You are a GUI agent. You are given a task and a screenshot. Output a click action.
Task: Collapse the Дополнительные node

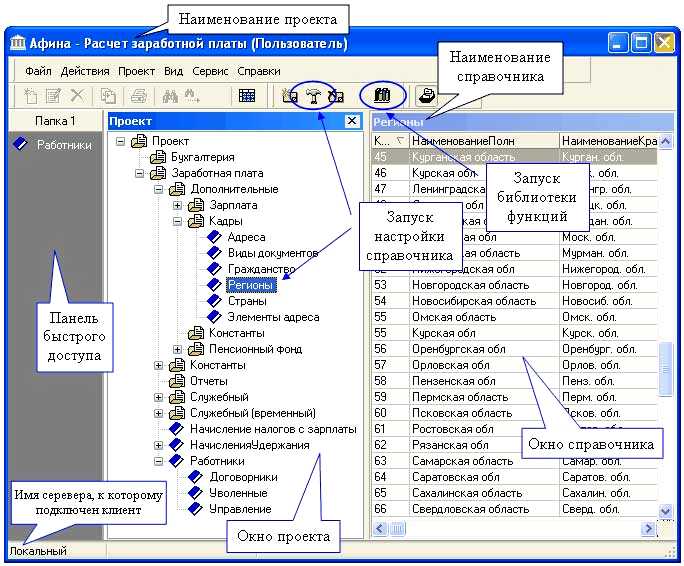pos(158,189)
